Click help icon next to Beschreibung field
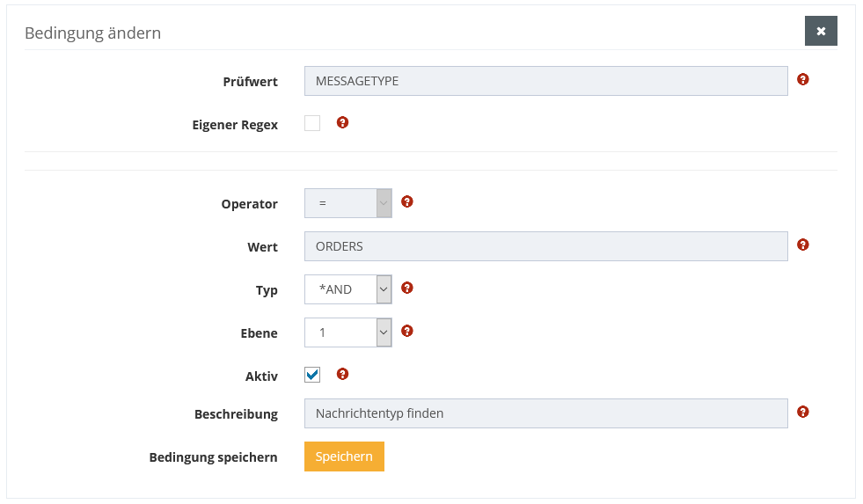Viewport: 863px width, 504px height. click(802, 412)
